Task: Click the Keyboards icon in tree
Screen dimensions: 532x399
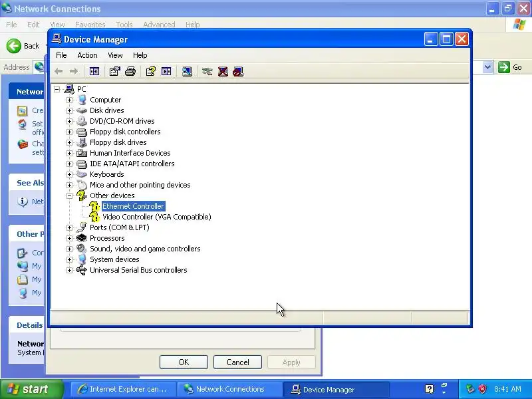Action: click(81, 174)
